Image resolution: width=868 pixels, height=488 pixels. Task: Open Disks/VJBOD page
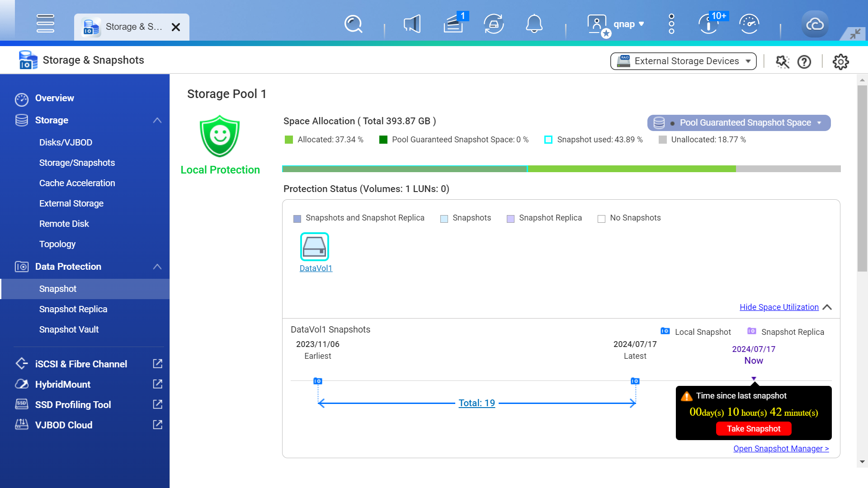[66, 142]
